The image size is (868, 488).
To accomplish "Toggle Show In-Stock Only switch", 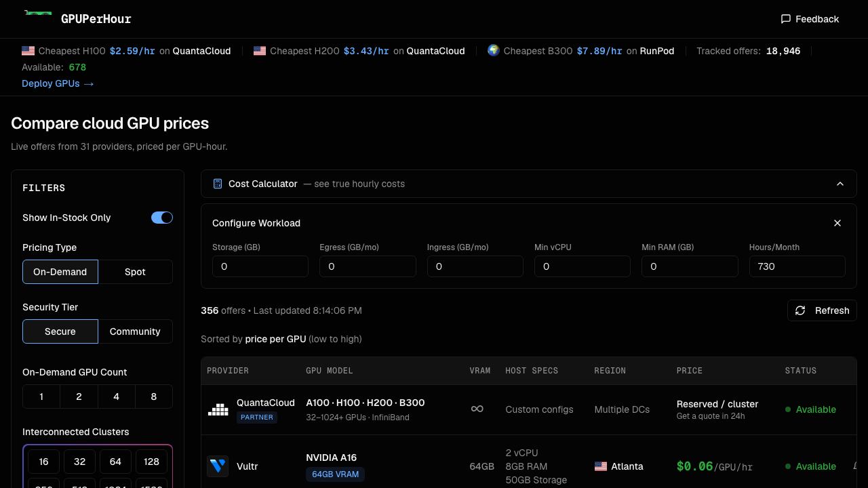I will coord(162,218).
